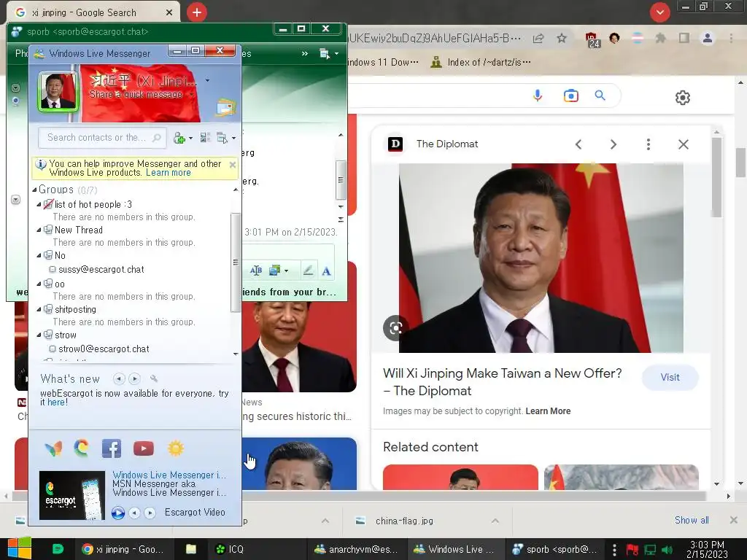The width and height of the screenshot is (747, 560).
Task: Share this page icon in address bar
Action: pos(538,39)
